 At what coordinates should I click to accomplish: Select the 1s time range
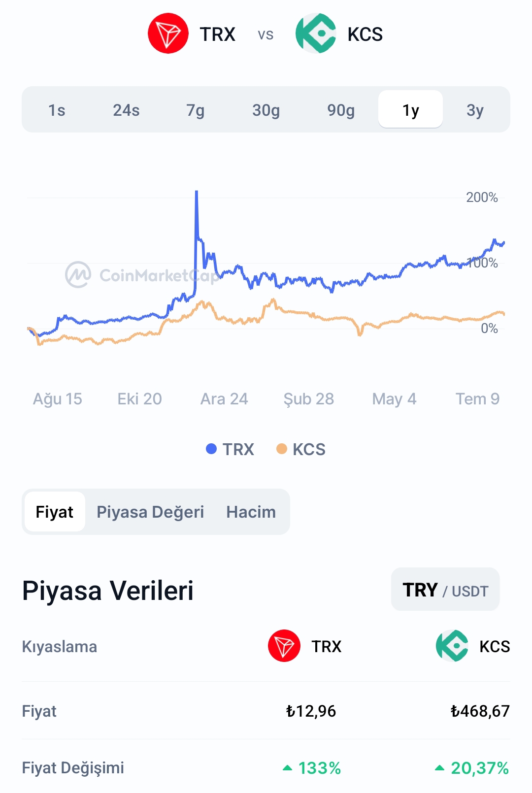(57, 110)
